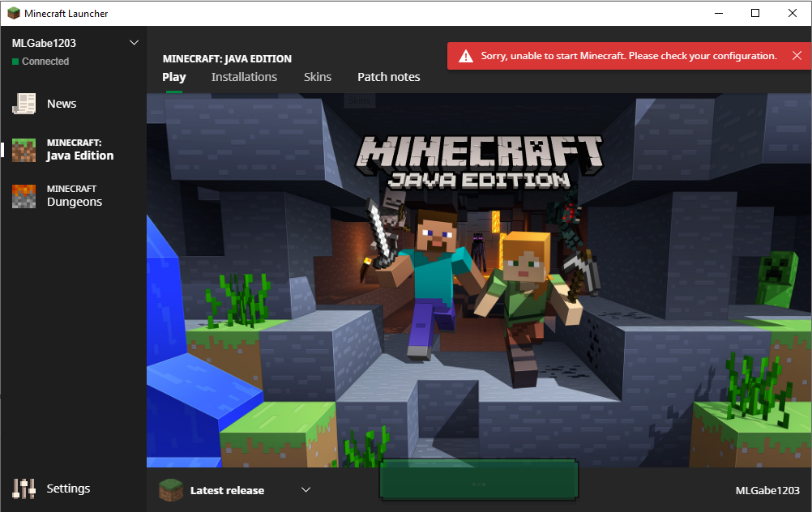
Task: Click the News newspaper icon
Action: (x=24, y=104)
